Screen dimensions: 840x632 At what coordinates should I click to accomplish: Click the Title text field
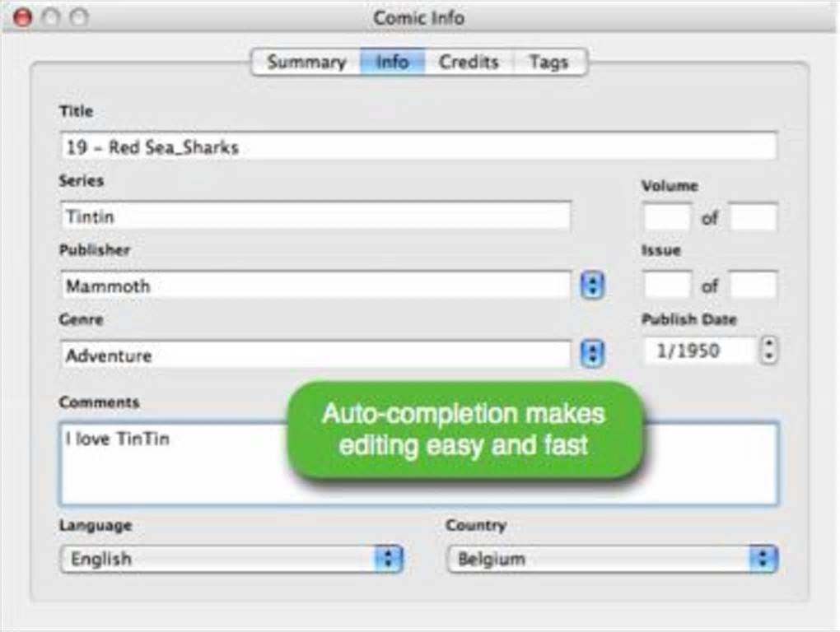pos(418,147)
